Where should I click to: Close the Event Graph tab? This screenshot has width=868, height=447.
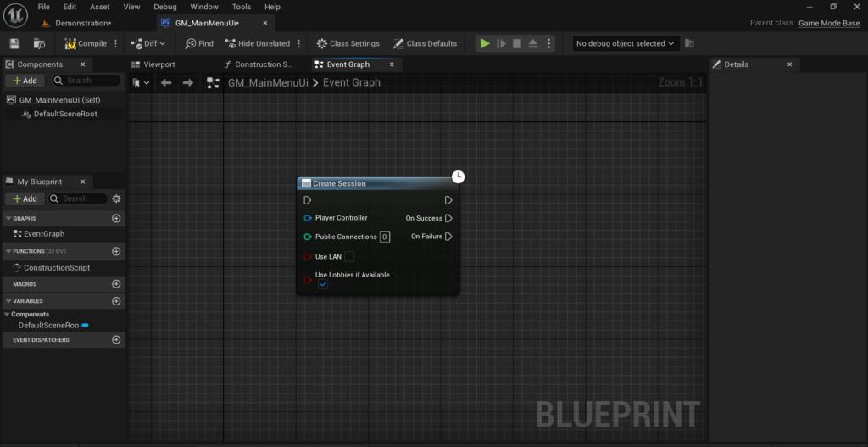coord(392,64)
